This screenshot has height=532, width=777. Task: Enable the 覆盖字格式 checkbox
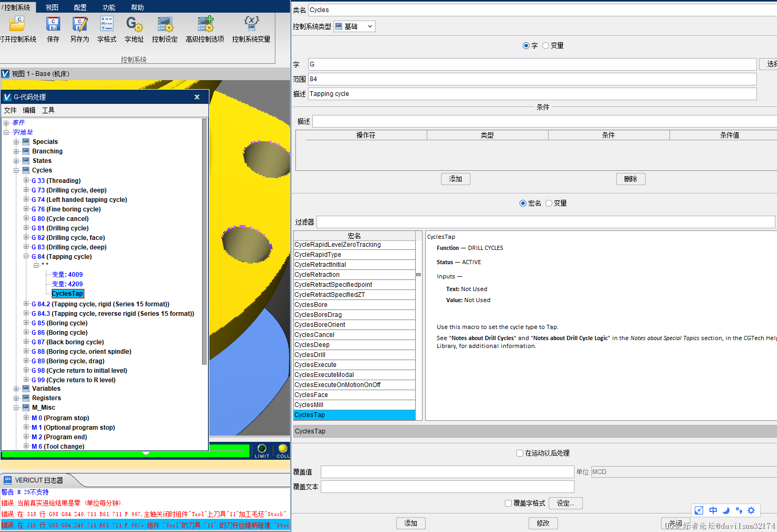point(508,504)
